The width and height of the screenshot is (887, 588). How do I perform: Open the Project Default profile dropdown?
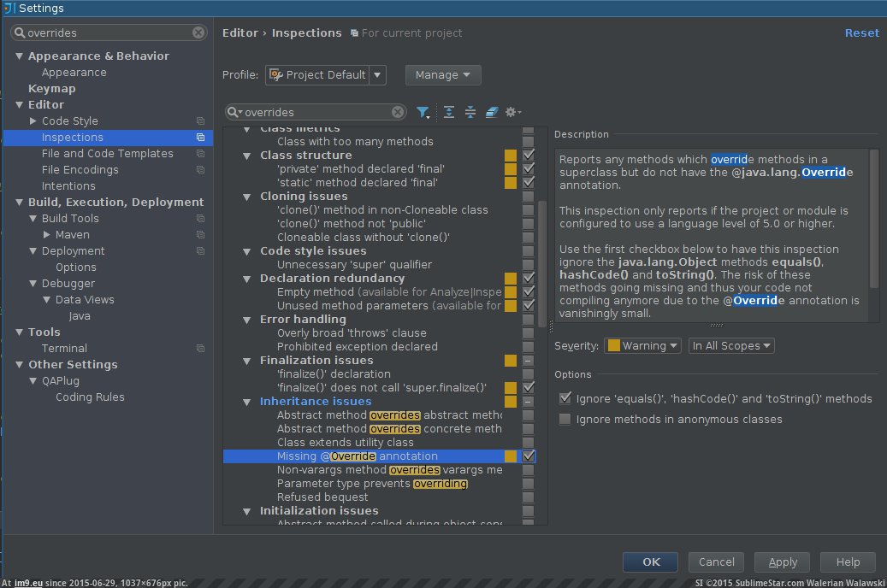(x=325, y=75)
